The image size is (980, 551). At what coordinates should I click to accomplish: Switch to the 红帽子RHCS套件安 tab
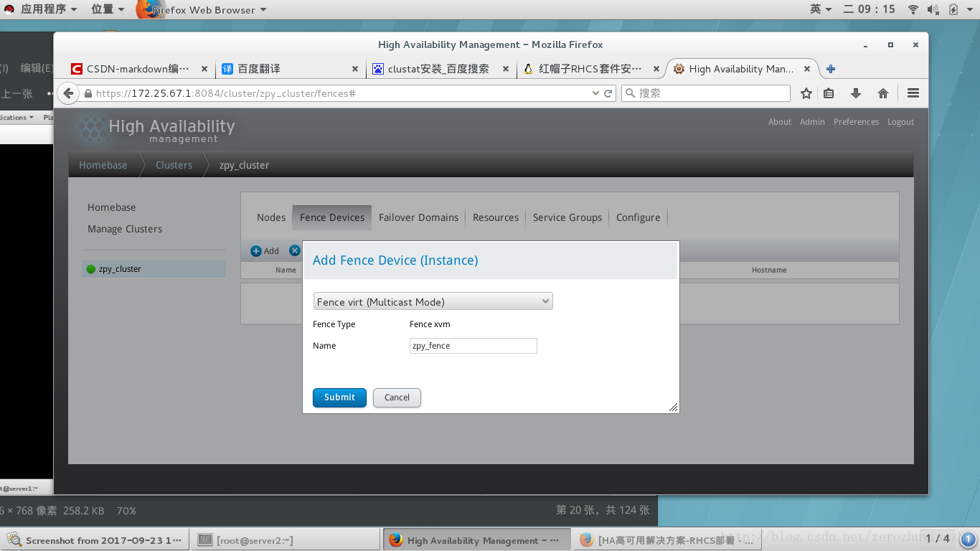tap(590, 69)
